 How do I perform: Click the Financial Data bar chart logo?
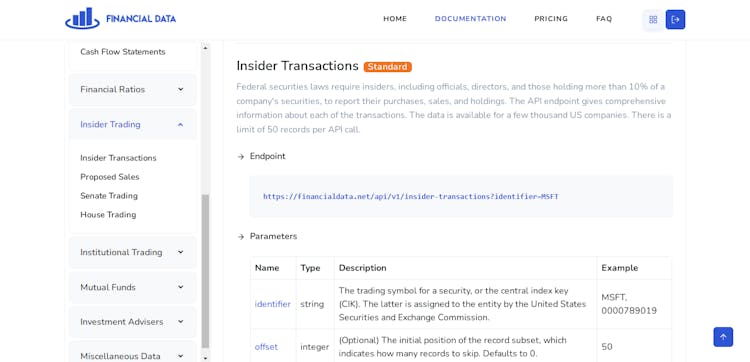point(82,19)
